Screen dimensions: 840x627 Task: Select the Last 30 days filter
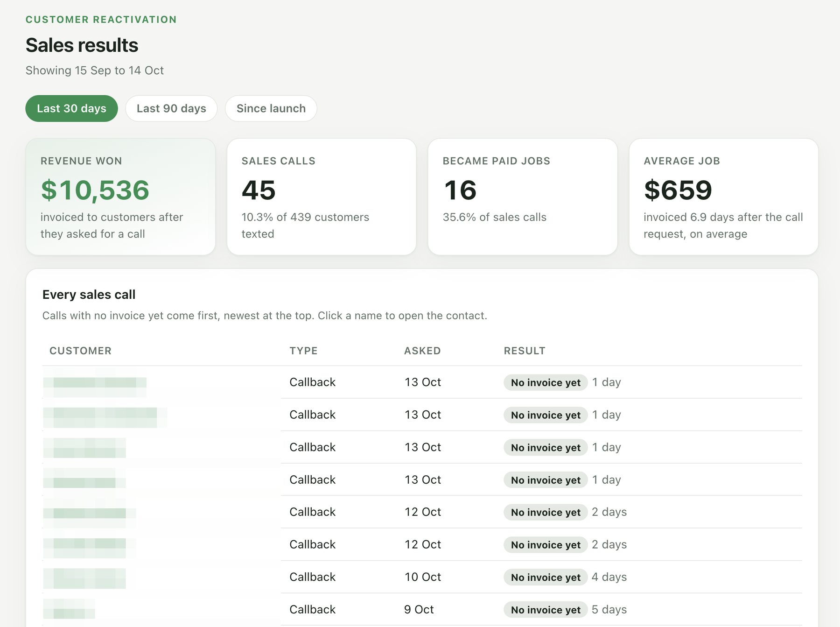tap(71, 108)
